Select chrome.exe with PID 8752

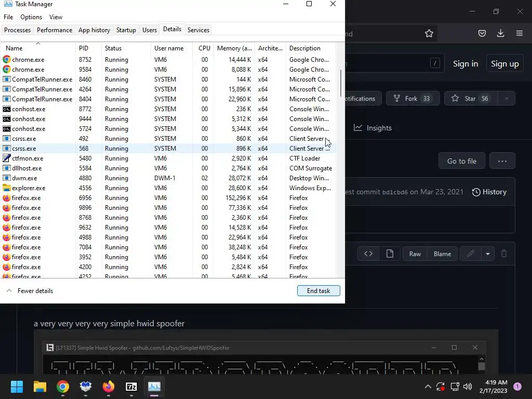tap(168, 59)
